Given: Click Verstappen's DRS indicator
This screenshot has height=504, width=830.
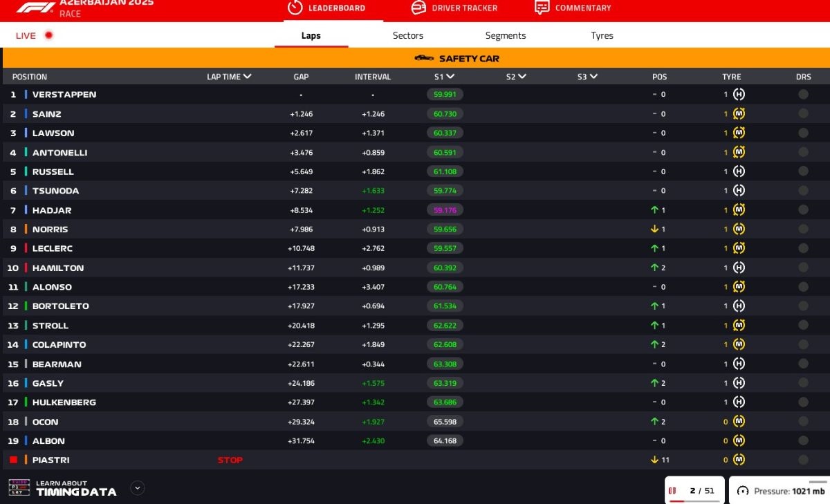Looking at the screenshot, I should [803, 95].
